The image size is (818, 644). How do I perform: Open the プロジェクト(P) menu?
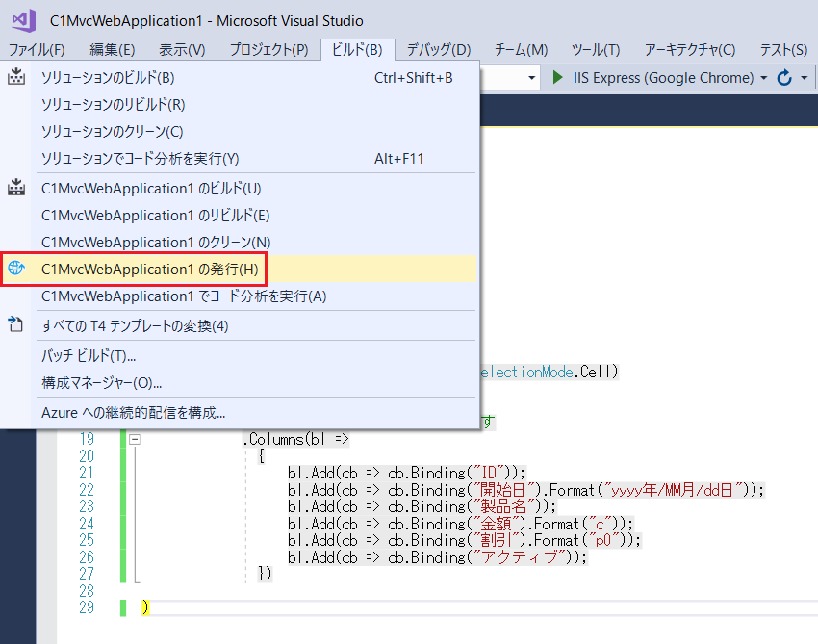coord(269,50)
